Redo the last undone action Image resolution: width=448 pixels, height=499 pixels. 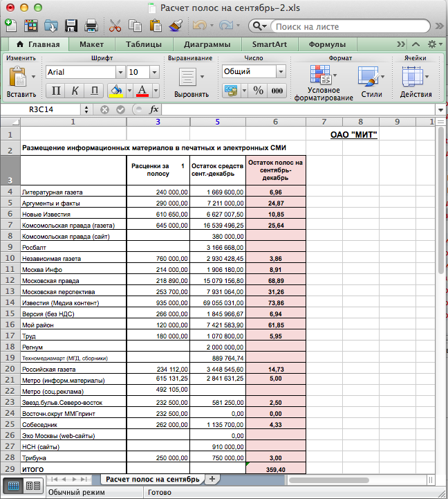(x=226, y=26)
